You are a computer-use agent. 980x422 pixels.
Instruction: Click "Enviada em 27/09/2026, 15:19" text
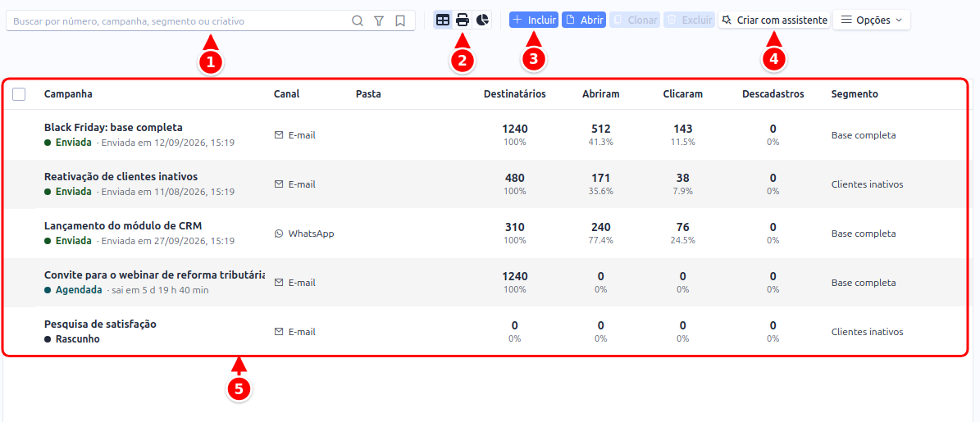tap(168, 241)
